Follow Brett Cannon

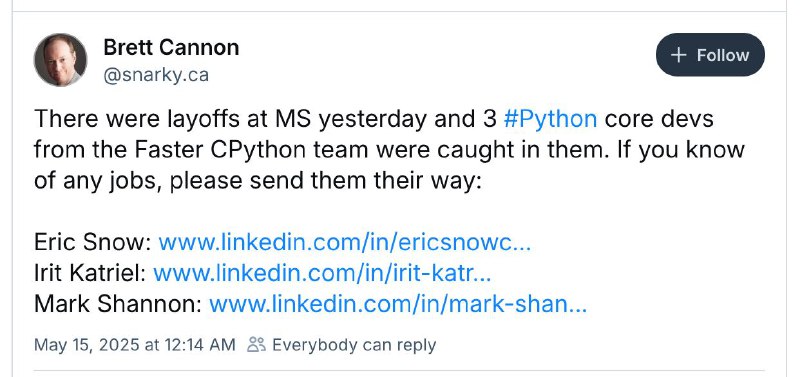click(710, 55)
